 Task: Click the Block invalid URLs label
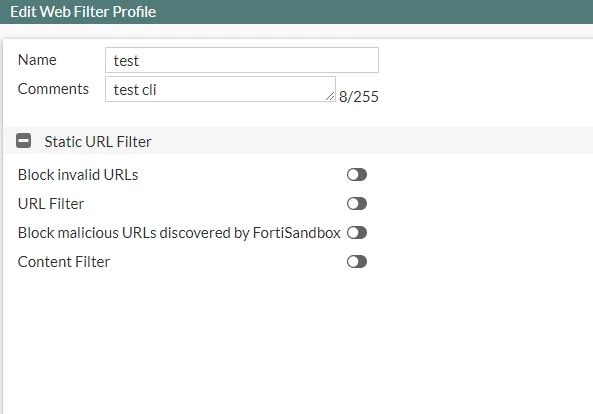(78, 175)
